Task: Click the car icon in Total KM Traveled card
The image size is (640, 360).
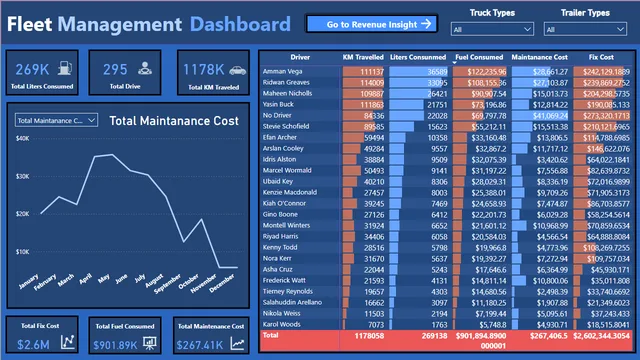Action: 237,71
